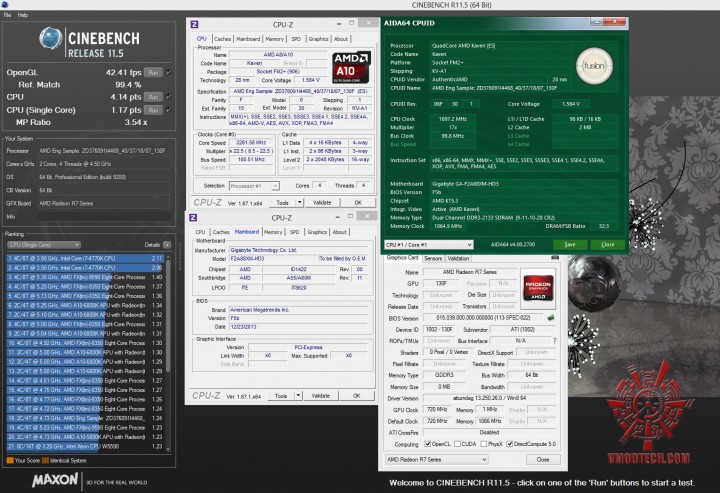Click the Processor name field in Your System
Image resolution: width=720 pixels, height=493 pixels.
[x=104, y=151]
